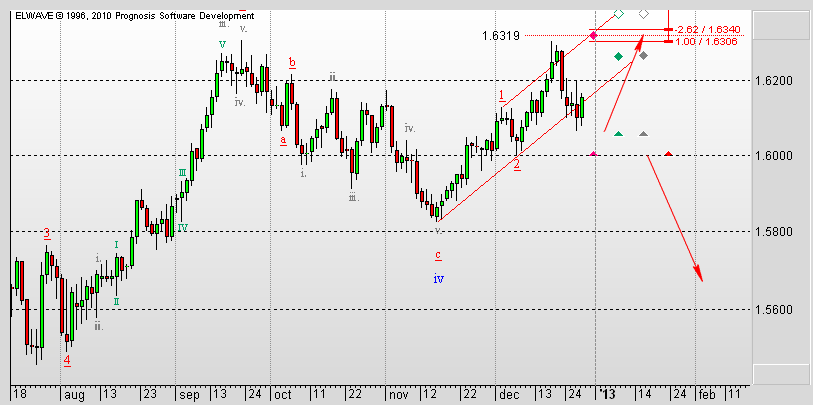Click the '13 year marker on time axis
Screen dimensions: 813x405
click(608, 395)
